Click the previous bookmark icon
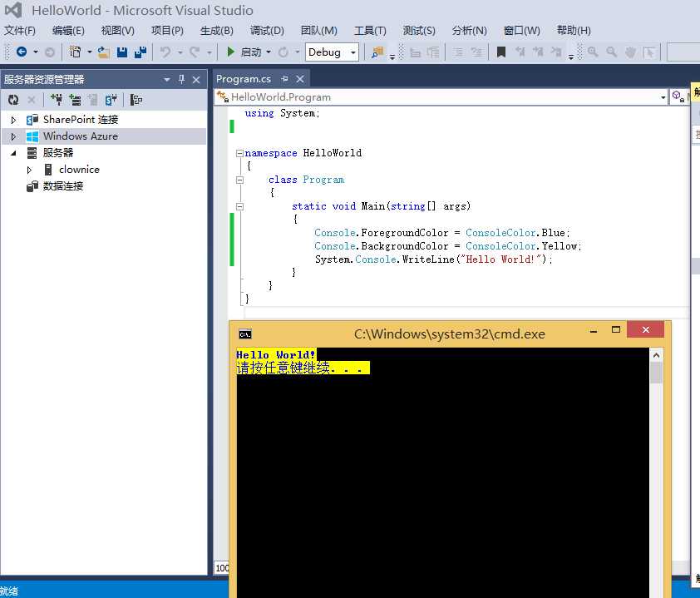700x598 pixels. click(520, 52)
